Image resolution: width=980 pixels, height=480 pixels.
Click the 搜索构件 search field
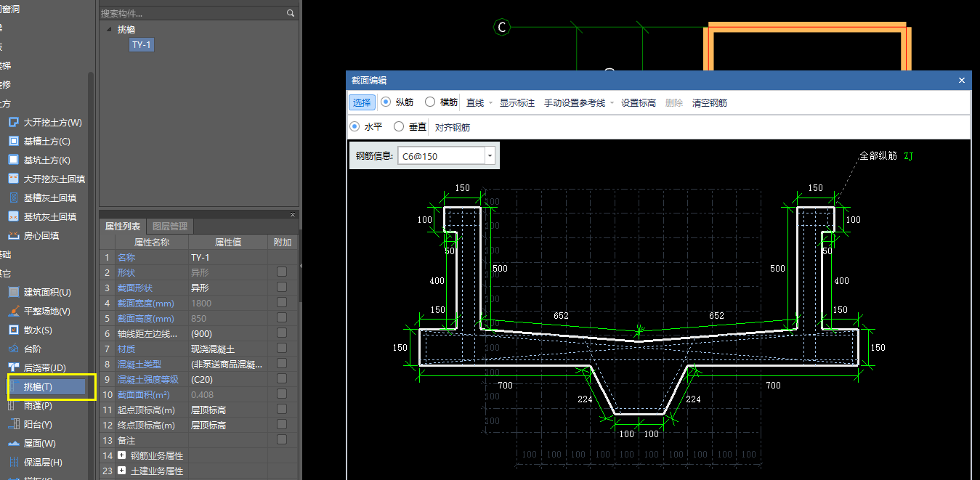[x=192, y=13]
